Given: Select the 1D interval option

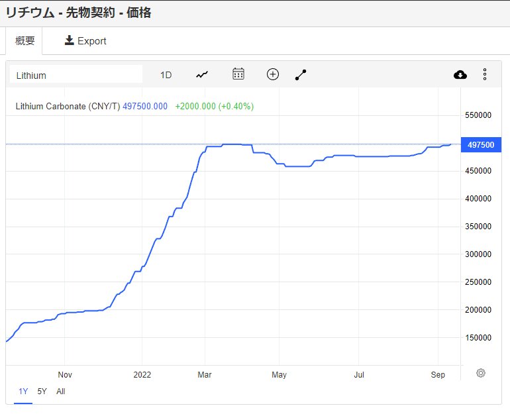Looking at the screenshot, I should point(166,75).
